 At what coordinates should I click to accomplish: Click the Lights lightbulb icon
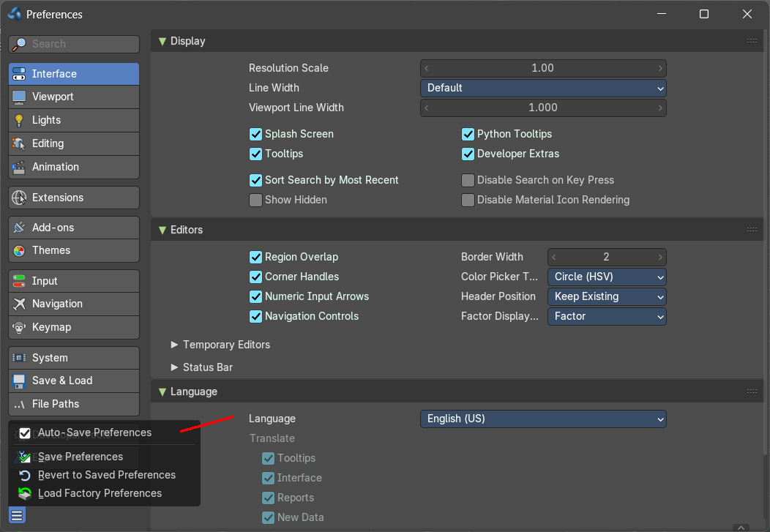[19, 120]
